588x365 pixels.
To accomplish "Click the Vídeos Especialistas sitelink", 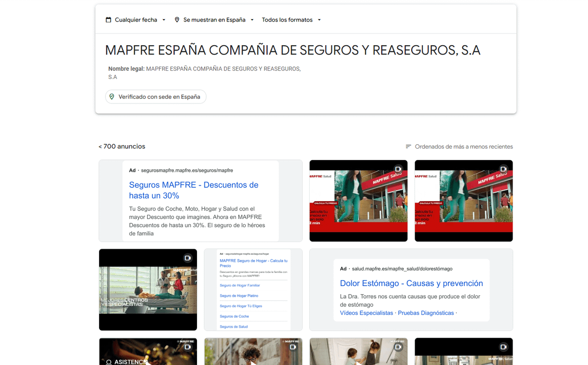I will [367, 313].
